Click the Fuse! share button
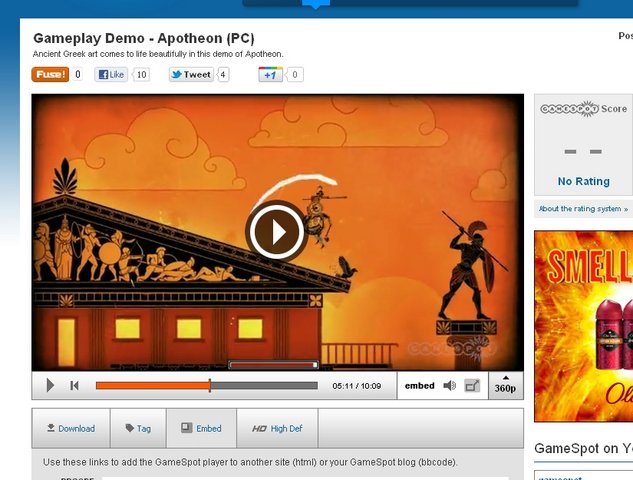633x480 pixels. [x=50, y=74]
